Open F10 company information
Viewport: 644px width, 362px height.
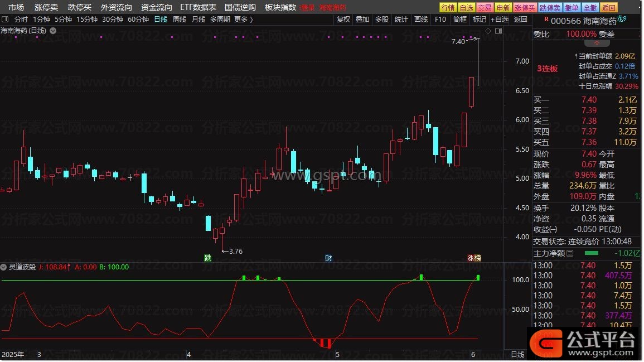440,20
